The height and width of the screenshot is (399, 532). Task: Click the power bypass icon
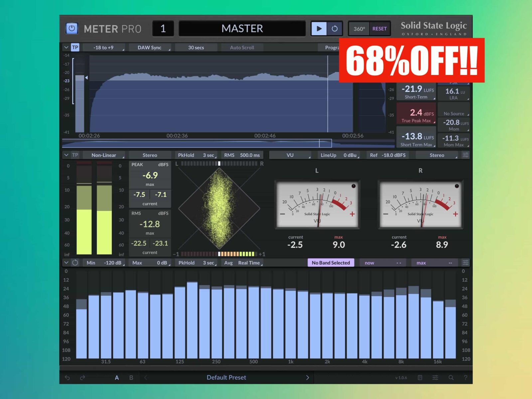(71, 29)
